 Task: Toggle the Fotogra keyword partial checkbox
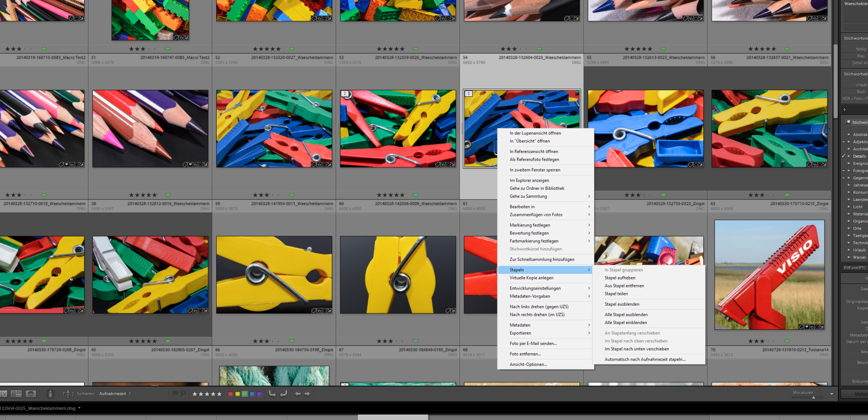click(844, 171)
